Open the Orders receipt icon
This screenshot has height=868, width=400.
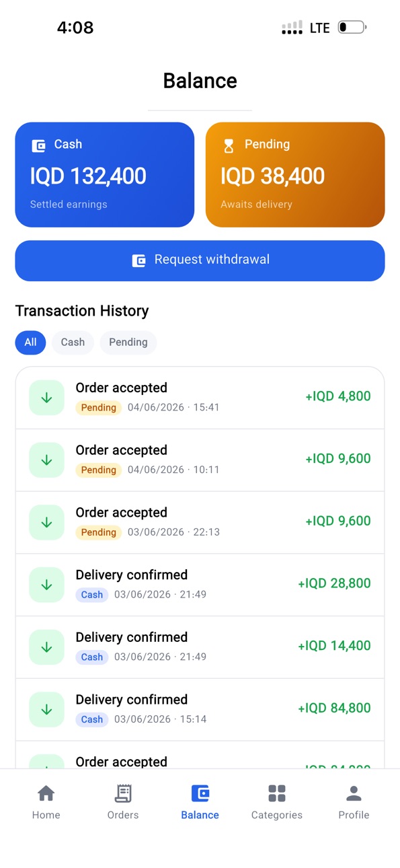(x=123, y=793)
